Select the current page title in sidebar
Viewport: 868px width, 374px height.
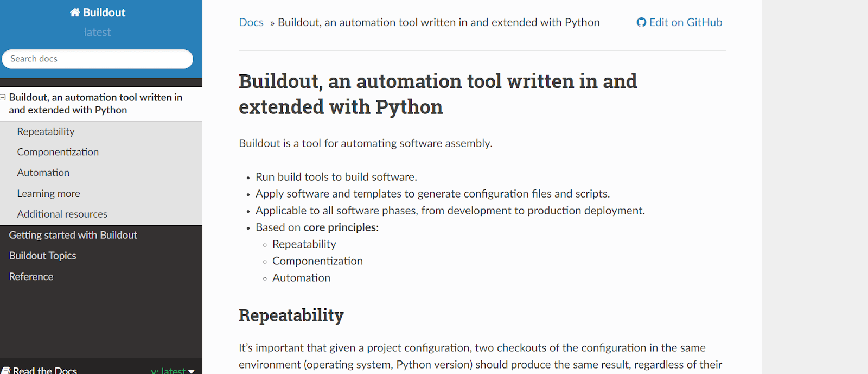pyautogui.click(x=95, y=103)
